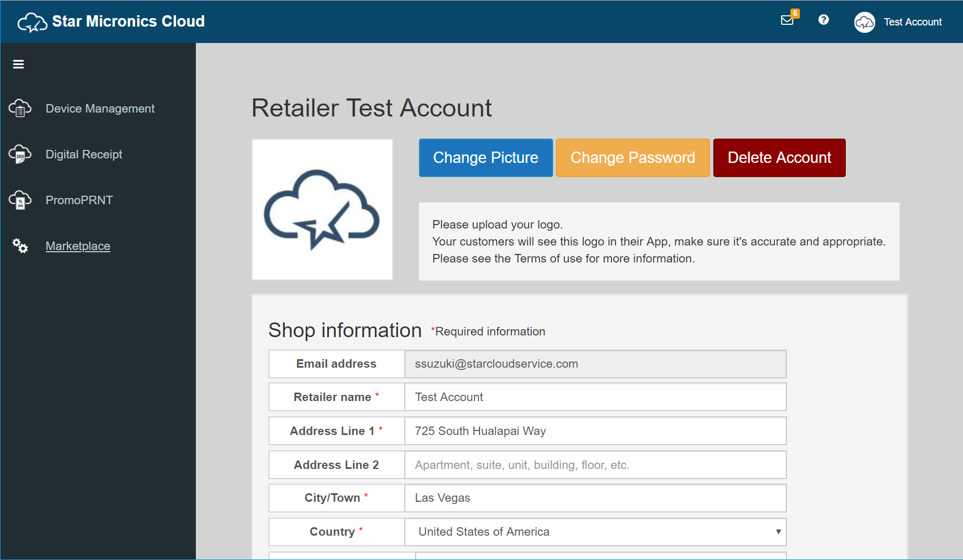Click the City/Town input field

596,498
